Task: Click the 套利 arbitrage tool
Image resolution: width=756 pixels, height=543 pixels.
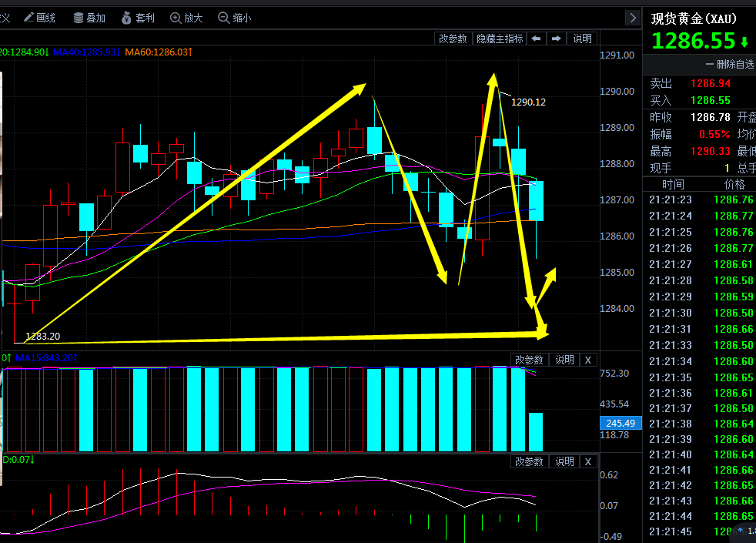Action: pos(137,17)
